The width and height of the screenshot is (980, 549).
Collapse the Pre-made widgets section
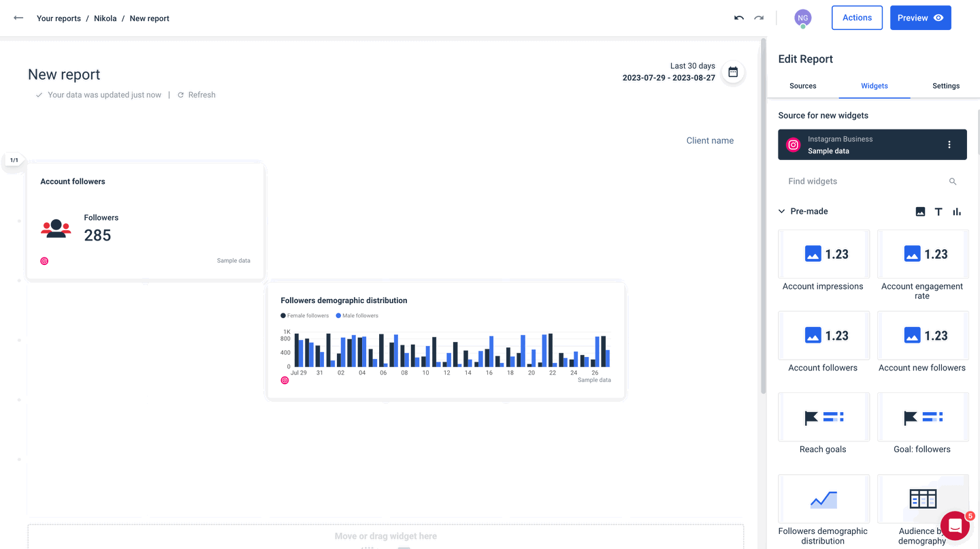point(781,211)
